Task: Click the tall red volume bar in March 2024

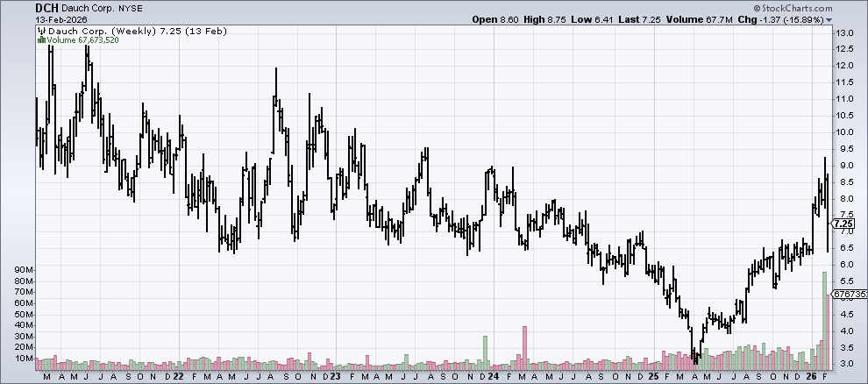Action: coord(524,348)
